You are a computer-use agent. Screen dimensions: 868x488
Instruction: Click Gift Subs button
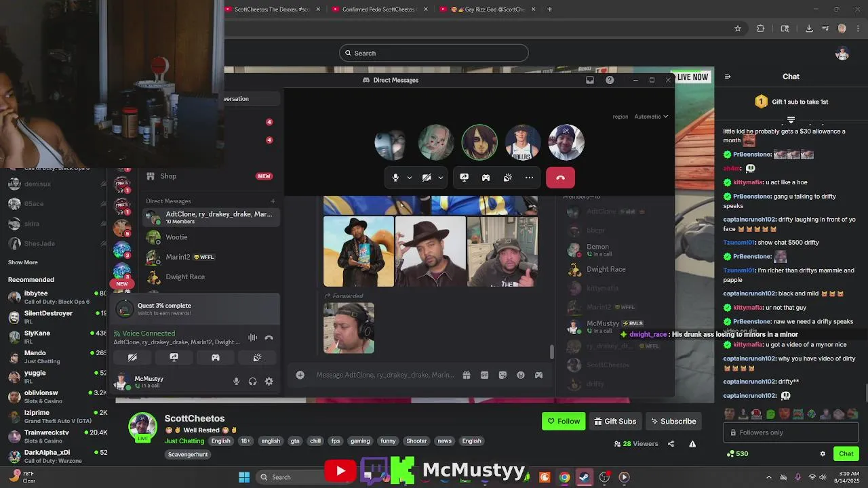tap(615, 421)
